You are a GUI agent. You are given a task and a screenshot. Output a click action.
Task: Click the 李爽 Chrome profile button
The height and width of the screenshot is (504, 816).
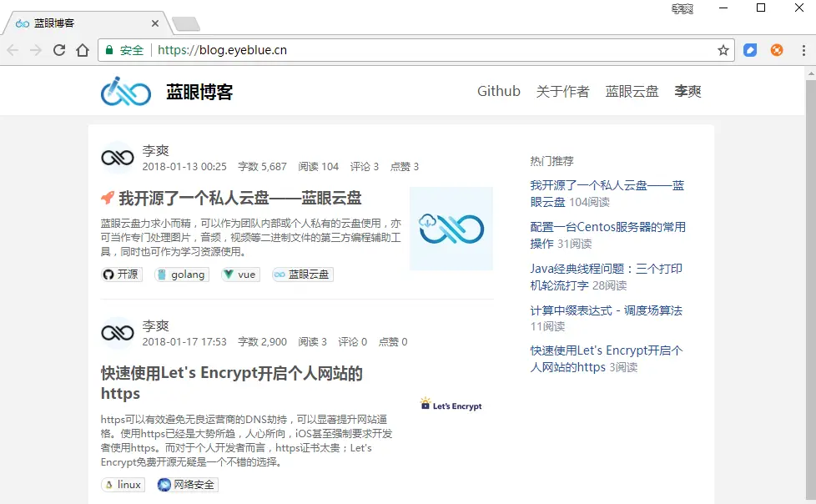click(x=683, y=9)
